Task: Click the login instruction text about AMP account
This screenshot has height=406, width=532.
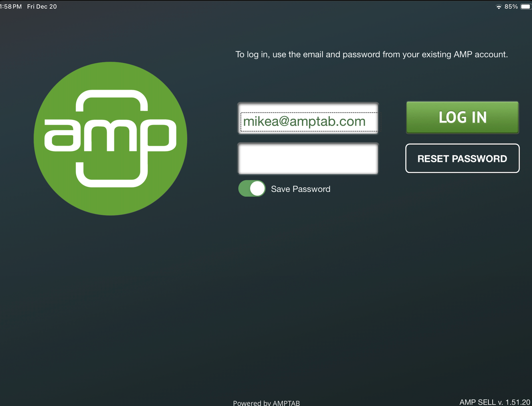Action: tap(371, 54)
